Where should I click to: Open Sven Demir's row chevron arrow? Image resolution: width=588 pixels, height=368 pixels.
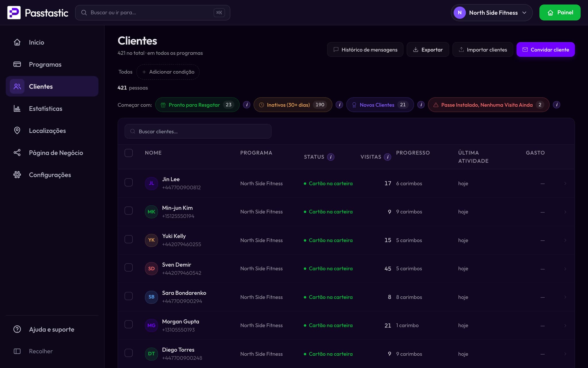(565, 269)
